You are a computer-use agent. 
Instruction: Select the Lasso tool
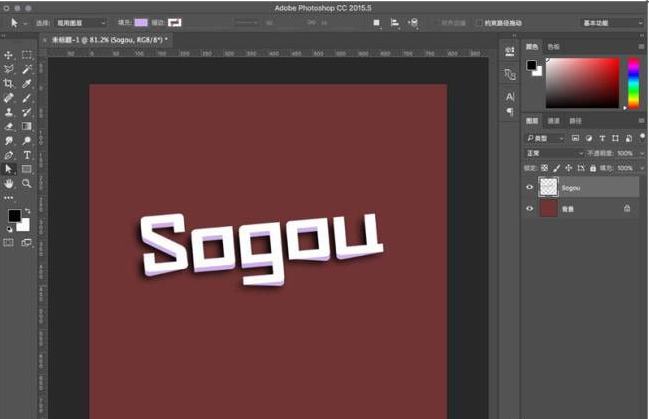[8, 69]
